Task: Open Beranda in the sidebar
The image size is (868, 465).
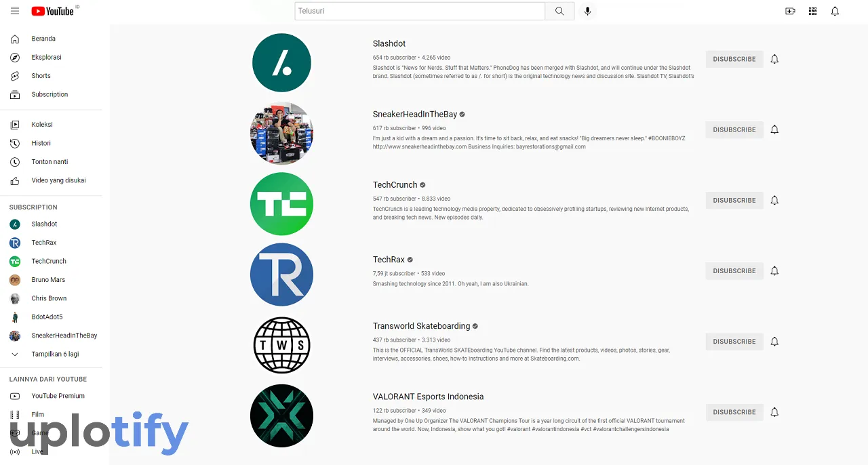Action: tap(43, 39)
